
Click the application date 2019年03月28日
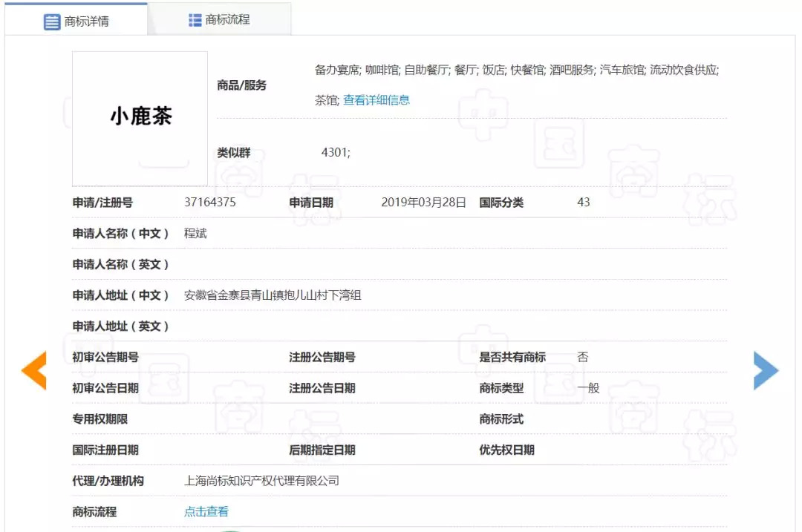(x=423, y=203)
